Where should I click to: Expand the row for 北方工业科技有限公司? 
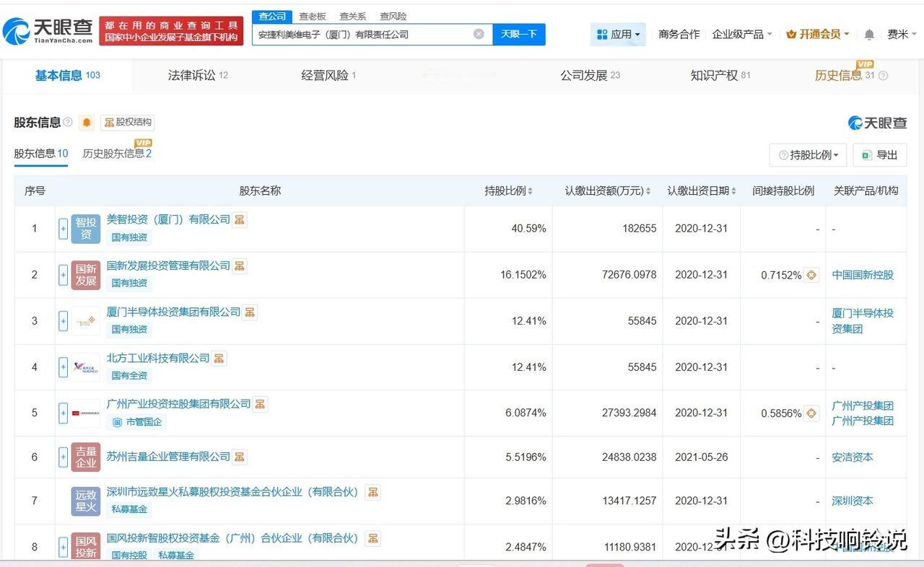tap(64, 367)
